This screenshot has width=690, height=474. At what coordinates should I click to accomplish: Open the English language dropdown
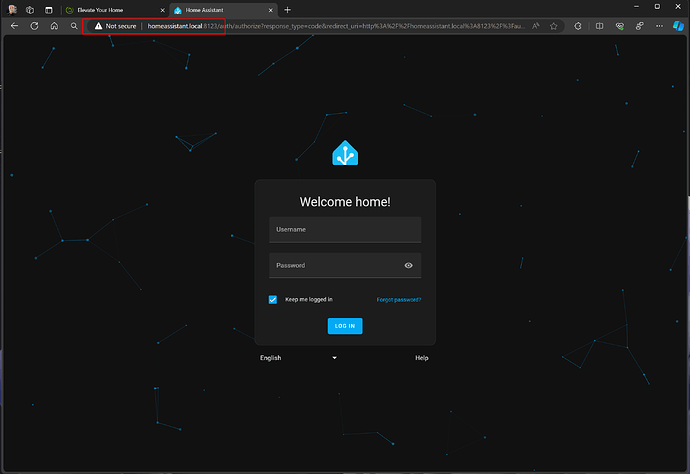point(298,357)
